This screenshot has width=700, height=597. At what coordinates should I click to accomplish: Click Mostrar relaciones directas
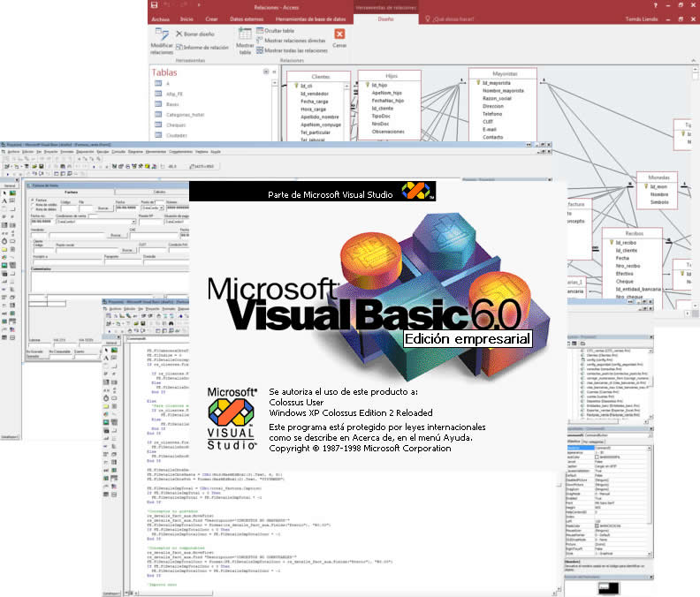294,41
